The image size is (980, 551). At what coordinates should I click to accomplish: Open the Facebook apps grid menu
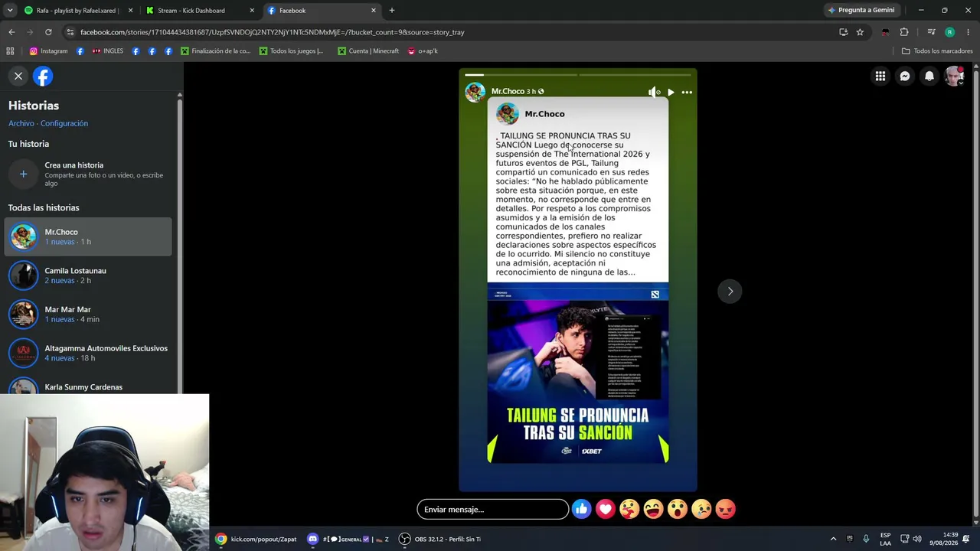tap(880, 76)
